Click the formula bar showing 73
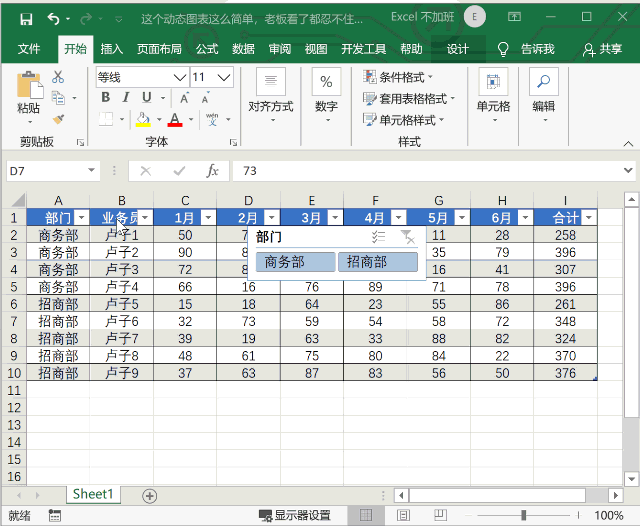This screenshot has height=526, width=640. [x=427, y=171]
